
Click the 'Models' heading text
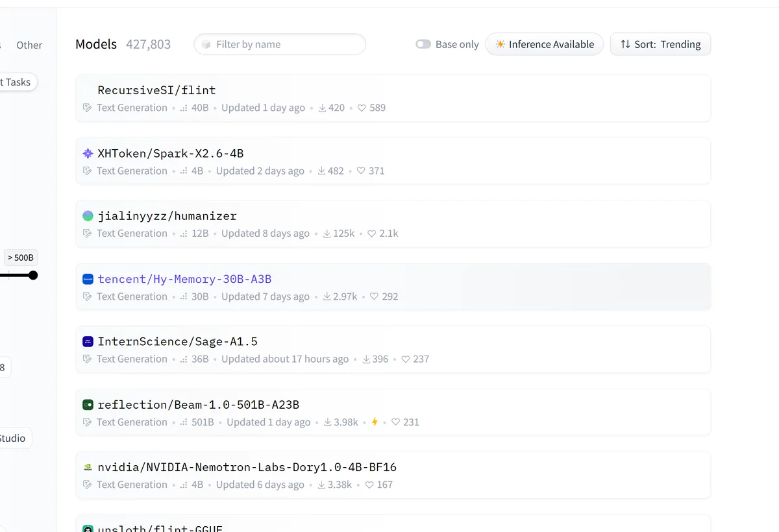96,44
